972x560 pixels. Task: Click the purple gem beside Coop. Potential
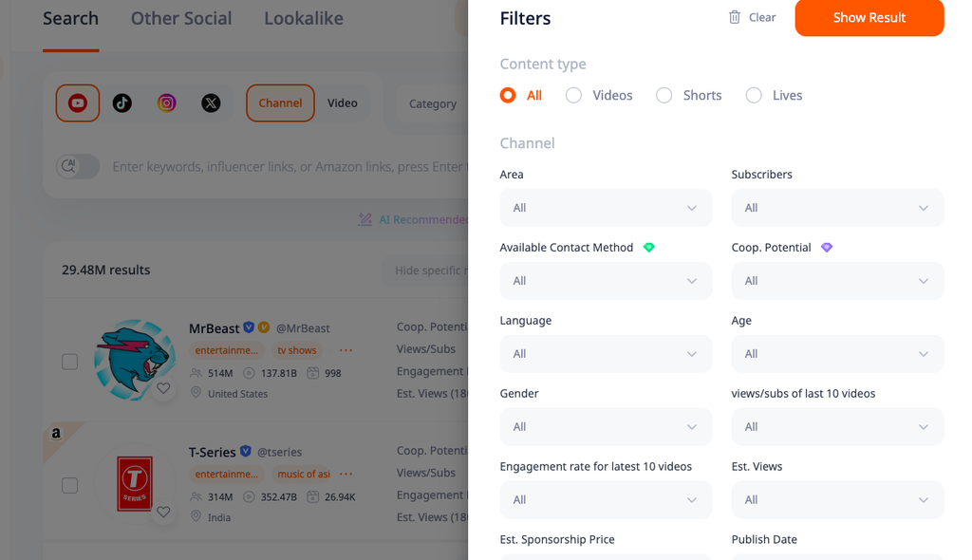pos(827,248)
